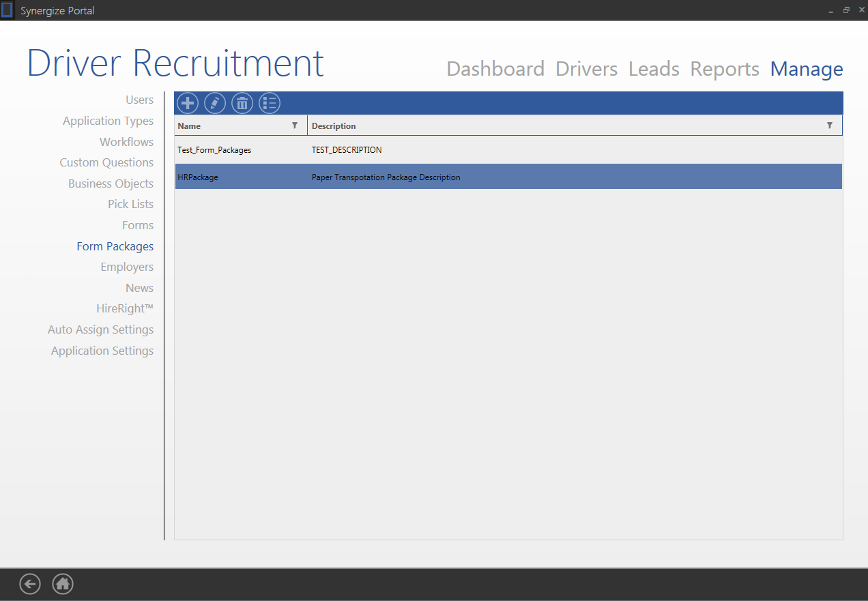Screen dimensions: 868x601
Task: Open Auto Assign Settings
Action: click(100, 329)
